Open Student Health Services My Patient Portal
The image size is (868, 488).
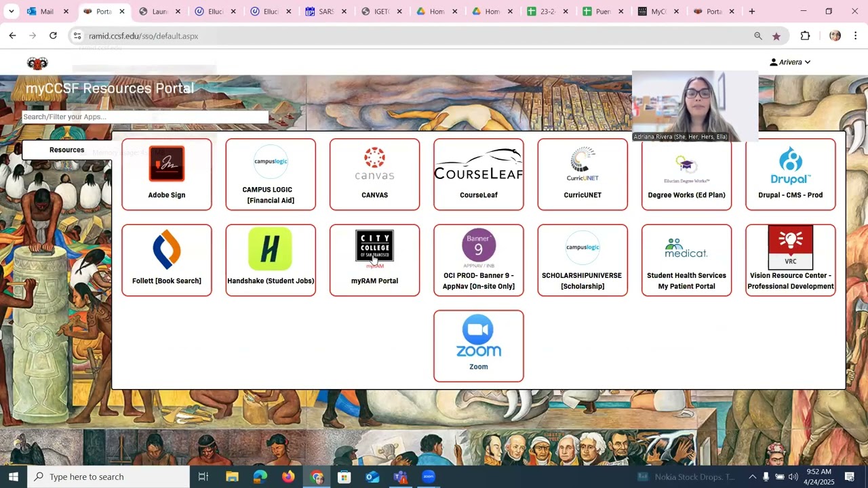point(686,260)
